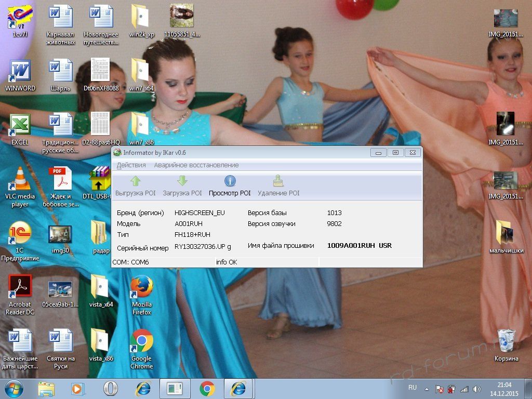The height and width of the screenshot is (399, 532).
Task: Select the Google Chrome desktop shortcut
Action: tap(141, 349)
